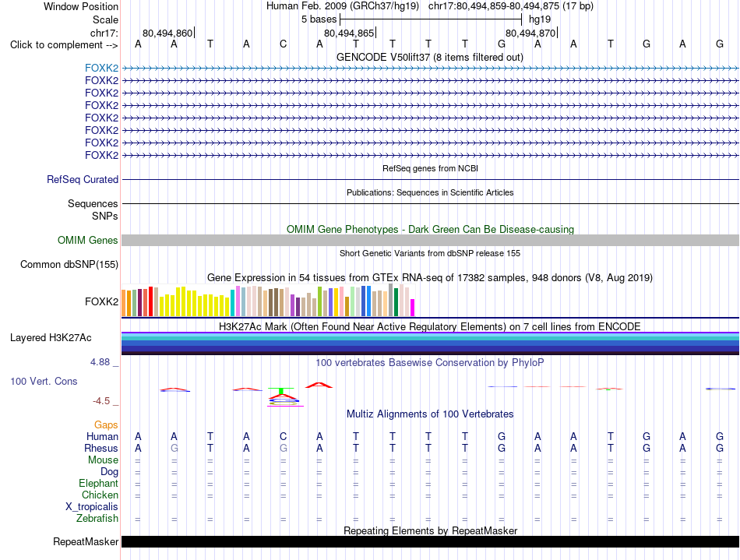Click the Gaps label in the alignment track
The height and width of the screenshot is (560, 740).
pos(106,425)
